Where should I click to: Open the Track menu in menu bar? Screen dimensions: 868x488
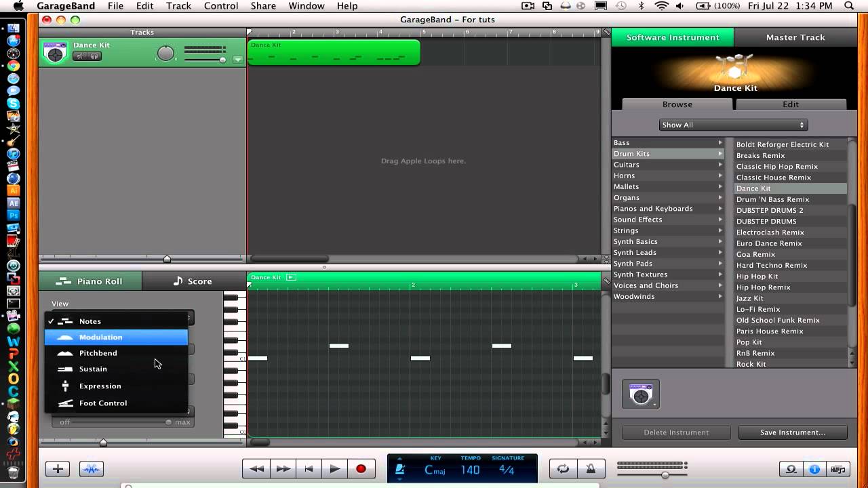(178, 6)
